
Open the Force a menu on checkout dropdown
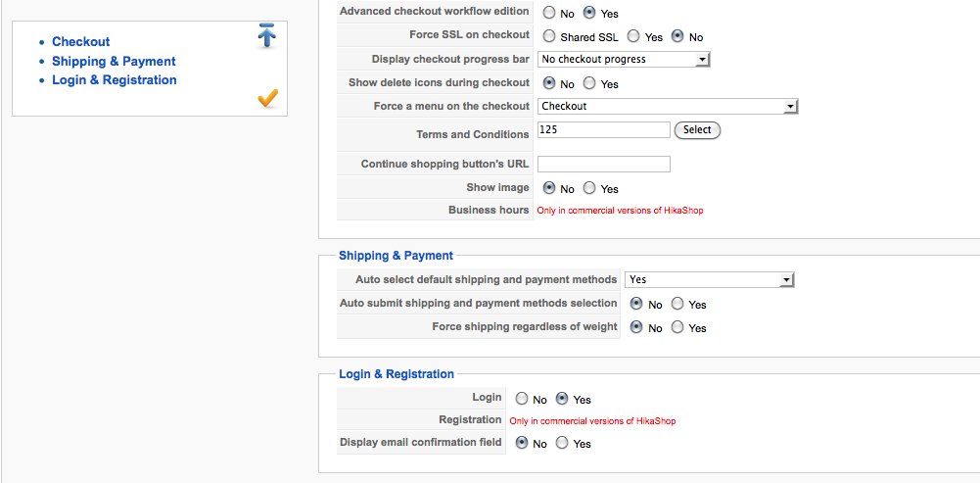[668, 107]
